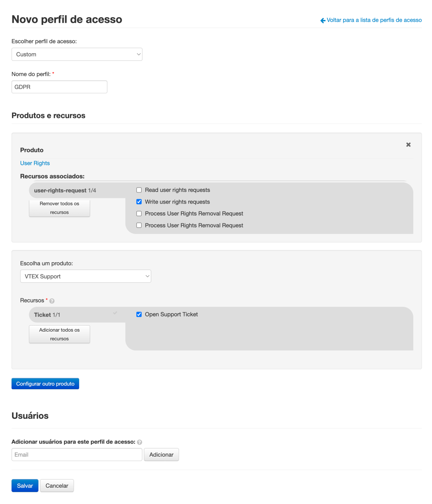The height and width of the screenshot is (504, 432).
Task: Check second Process User Rights Removal Request
Action: [139, 225]
